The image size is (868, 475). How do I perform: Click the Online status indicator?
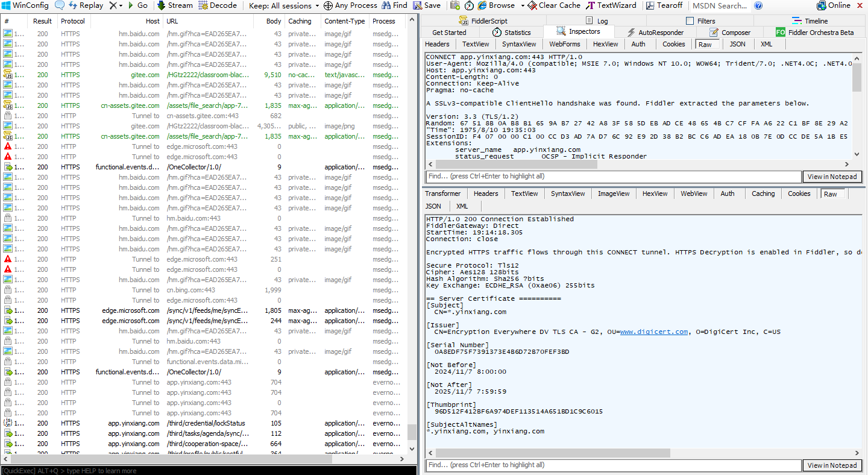834,5
